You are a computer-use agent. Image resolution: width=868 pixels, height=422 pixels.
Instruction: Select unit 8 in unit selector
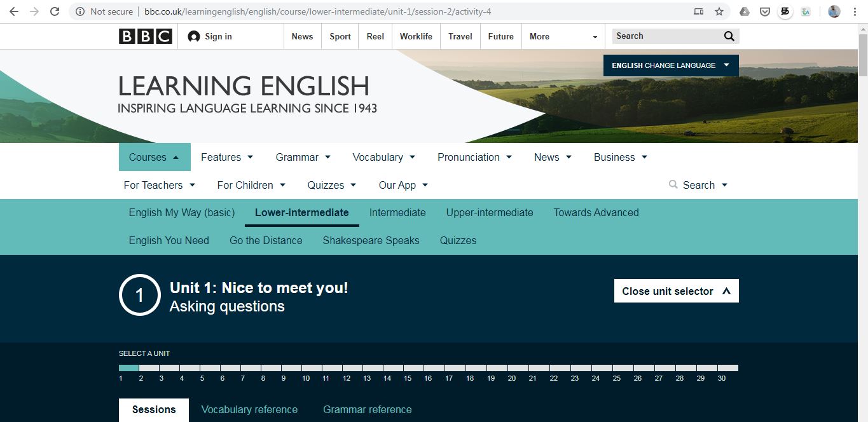(271, 368)
